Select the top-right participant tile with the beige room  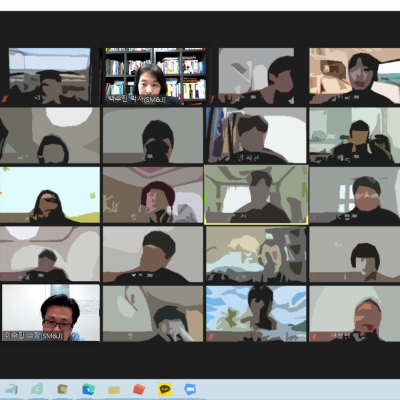[355, 76]
